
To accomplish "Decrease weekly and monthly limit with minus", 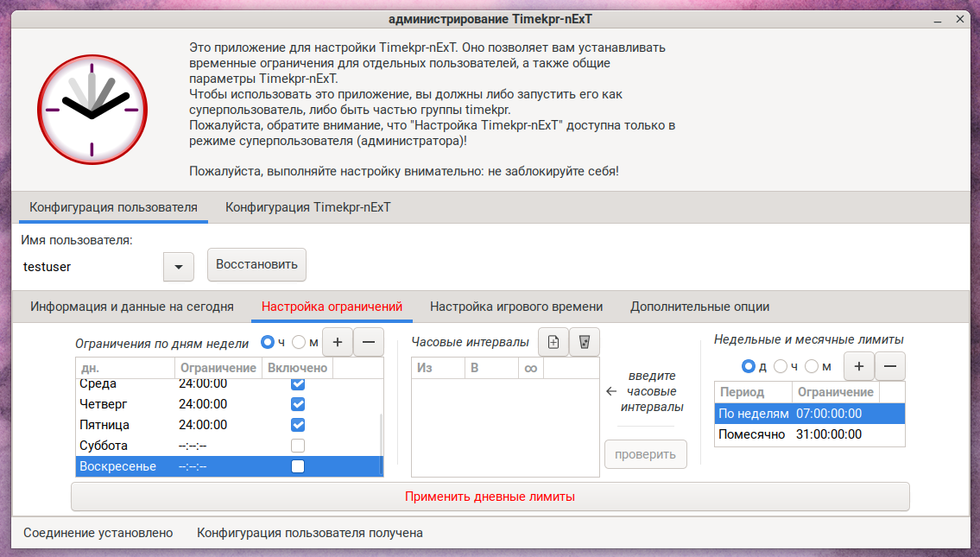I will [x=890, y=366].
